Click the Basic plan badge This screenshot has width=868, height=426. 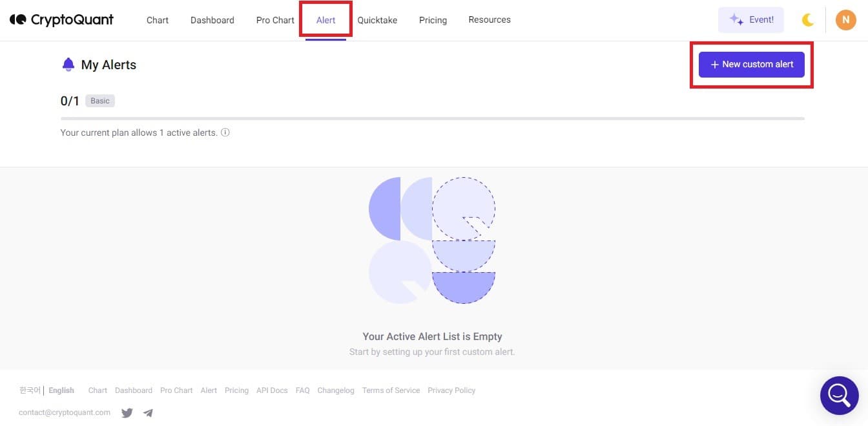click(100, 101)
